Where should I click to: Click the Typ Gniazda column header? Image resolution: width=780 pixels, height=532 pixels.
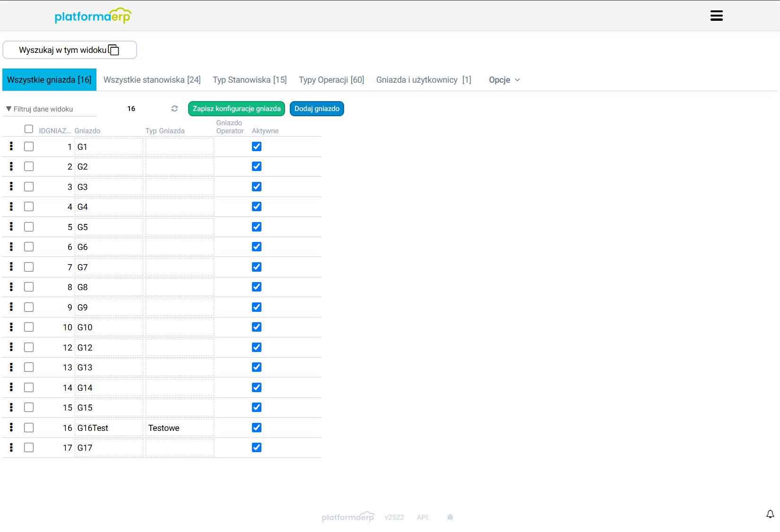point(165,131)
